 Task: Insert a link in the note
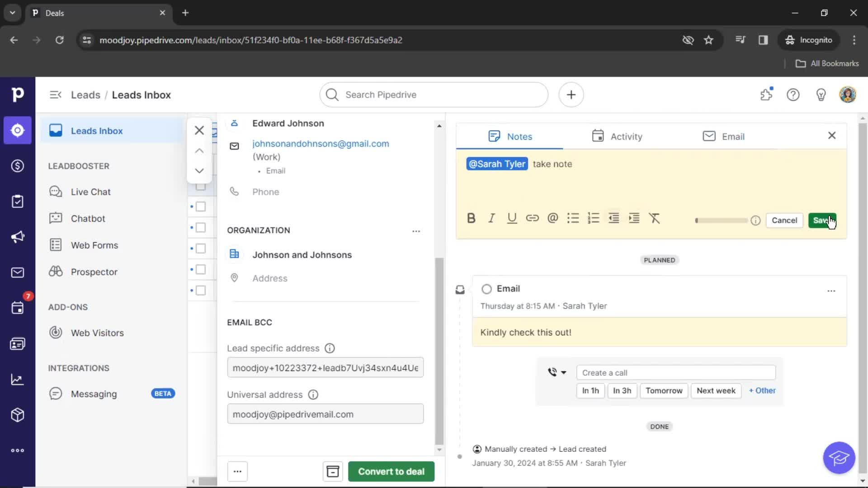tap(532, 218)
